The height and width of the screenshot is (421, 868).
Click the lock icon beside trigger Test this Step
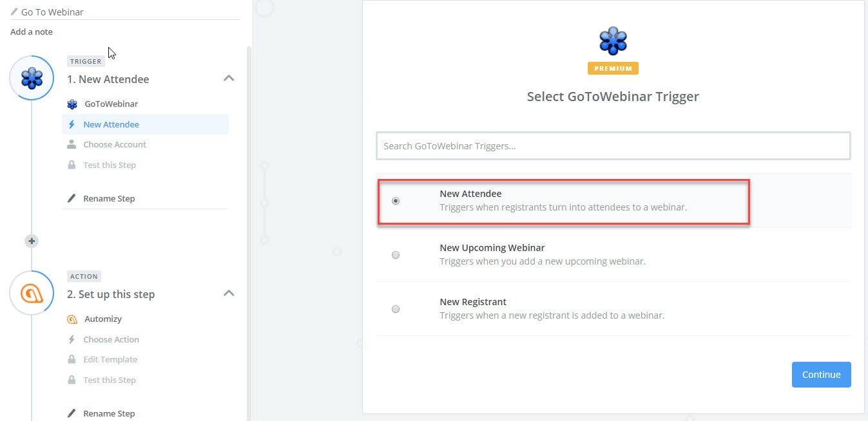72,165
